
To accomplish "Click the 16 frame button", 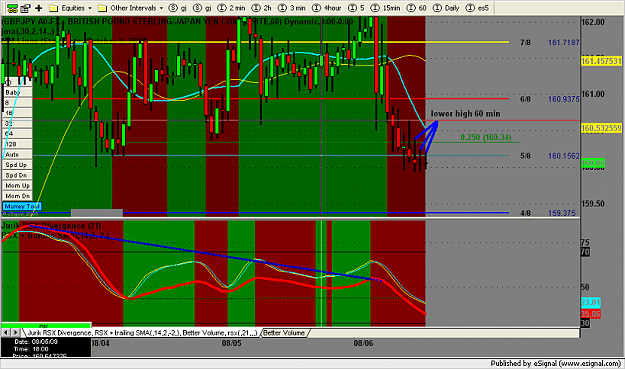I will point(18,113).
